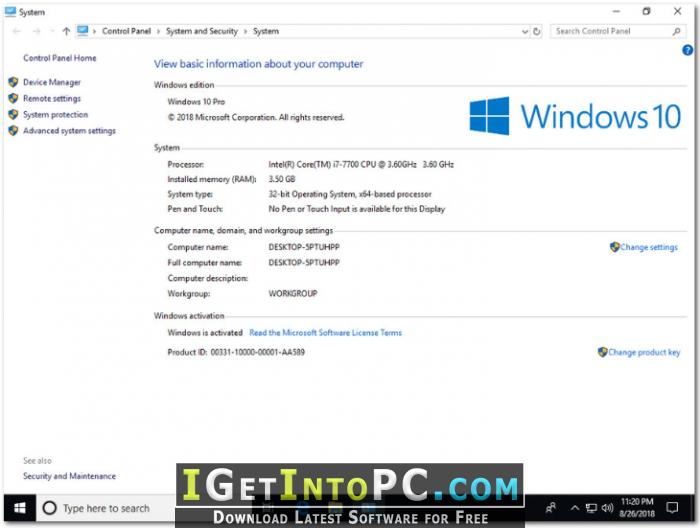700x528 pixels.
Task: Click the network icon in system tray
Action: point(591,508)
